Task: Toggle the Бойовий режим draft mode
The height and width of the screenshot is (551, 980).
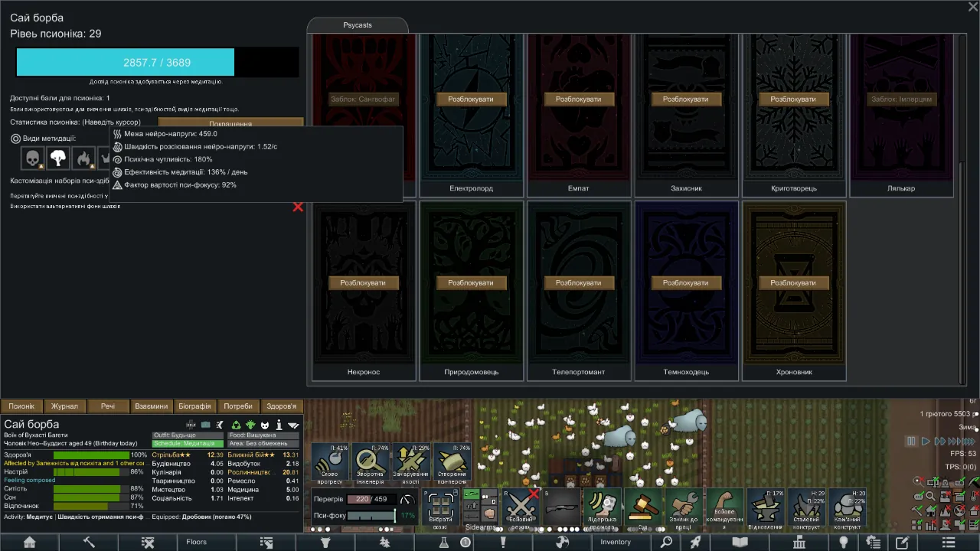Action: coord(521,507)
